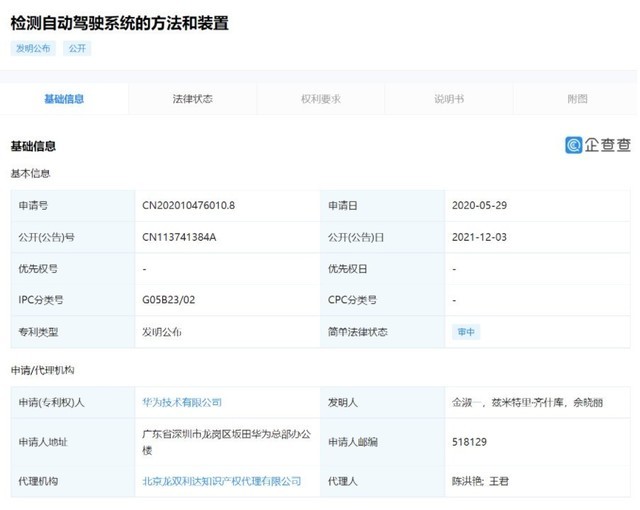Click the 专利类型 label cell
The image size is (640, 510).
point(73,332)
